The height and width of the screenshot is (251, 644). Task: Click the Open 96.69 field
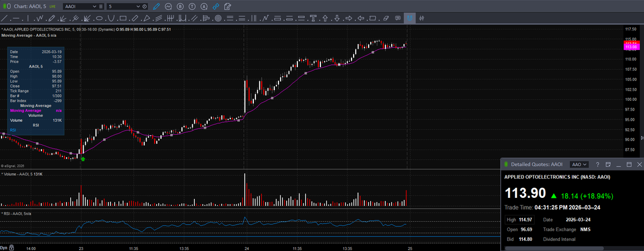click(x=519, y=229)
